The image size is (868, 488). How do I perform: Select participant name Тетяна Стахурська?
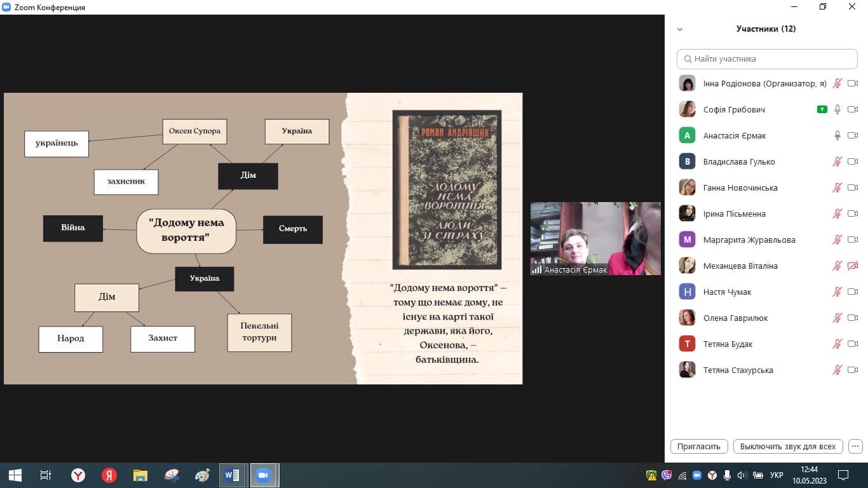(738, 370)
